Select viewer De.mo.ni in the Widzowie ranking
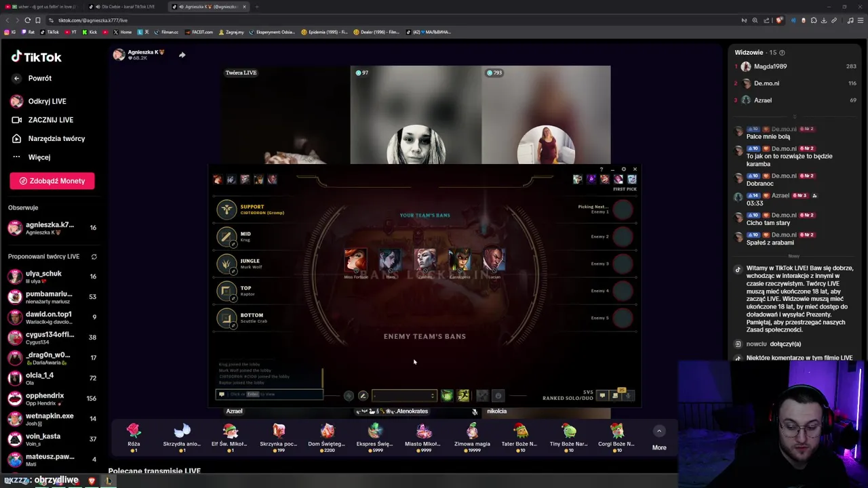Image resolution: width=868 pixels, height=488 pixels. (795, 83)
